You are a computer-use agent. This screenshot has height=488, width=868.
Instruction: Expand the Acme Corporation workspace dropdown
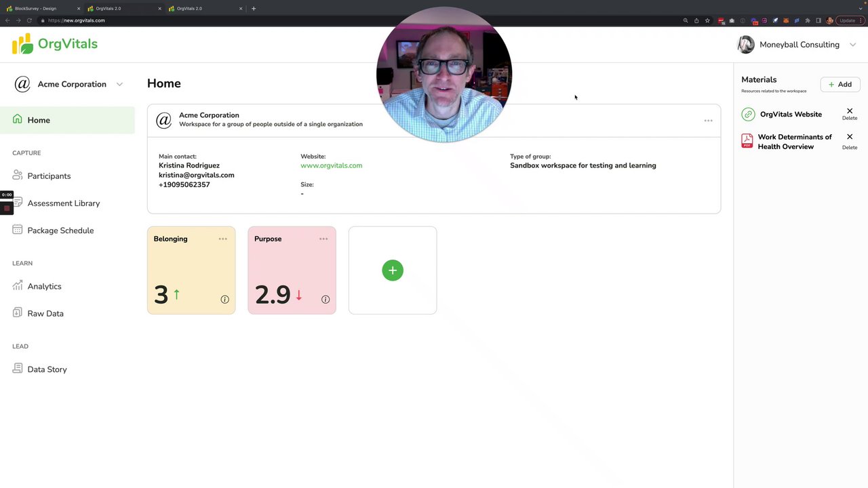(x=119, y=84)
